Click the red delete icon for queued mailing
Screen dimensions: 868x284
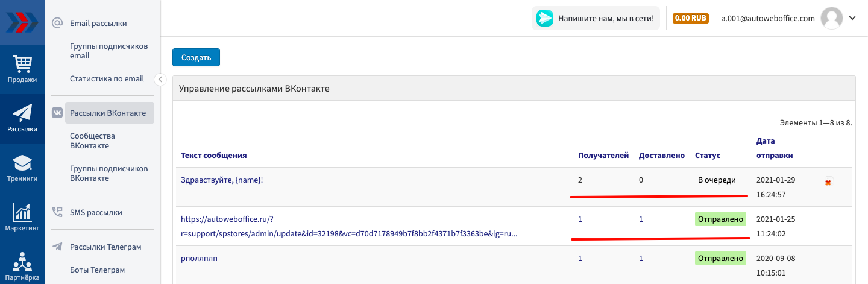[x=829, y=181]
